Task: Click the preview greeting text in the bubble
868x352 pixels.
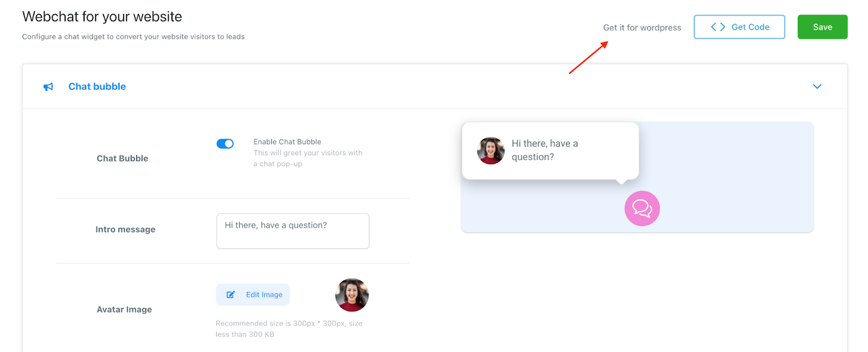Action: (544, 150)
